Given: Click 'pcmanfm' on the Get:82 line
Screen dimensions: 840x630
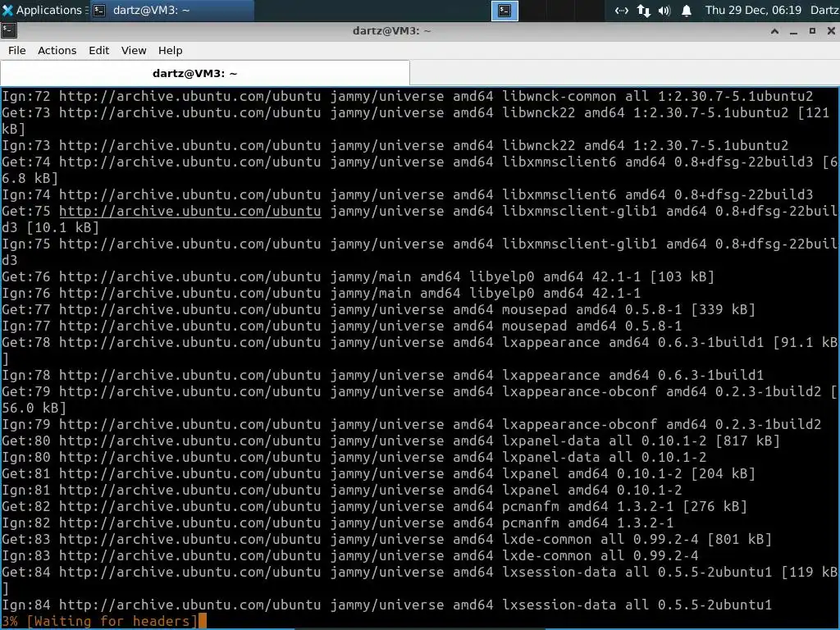Looking at the screenshot, I should point(531,506).
